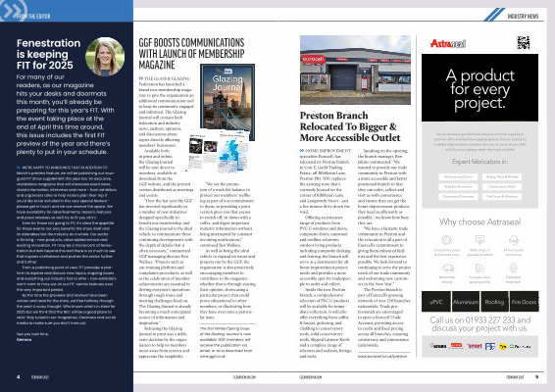555x392 pixels.
Task: Click the Smart logo in the partner strip
Action: tap(475, 346)
